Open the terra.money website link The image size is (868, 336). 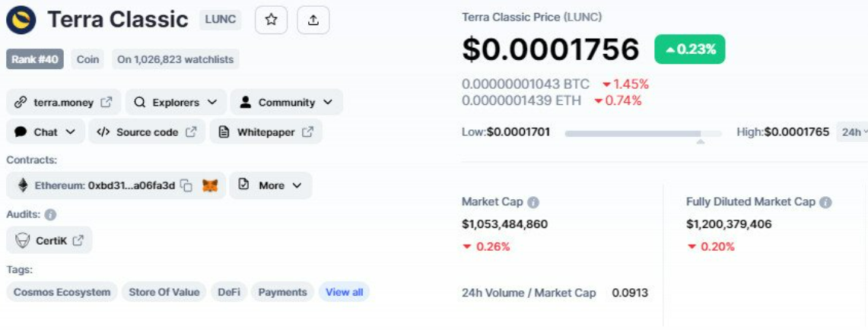point(64,103)
